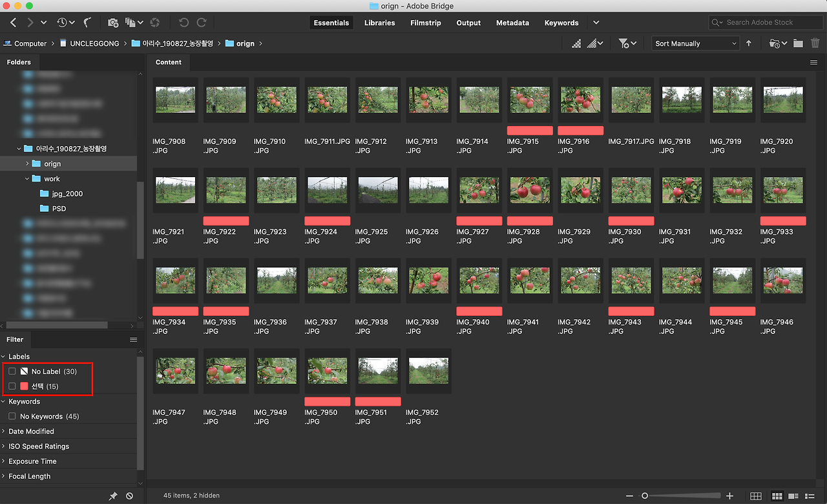Select the IMG_7952.JPG thumbnail
This screenshot has width=827, height=504.
(x=429, y=371)
